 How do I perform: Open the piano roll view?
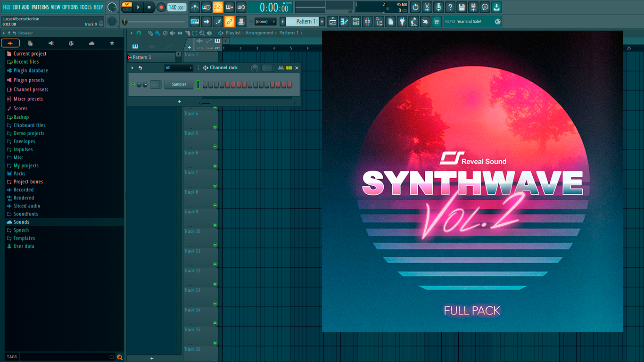[344, 21]
